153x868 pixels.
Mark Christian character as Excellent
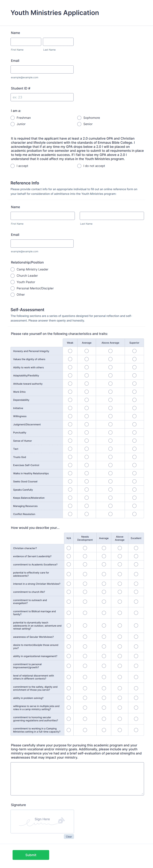136,546
